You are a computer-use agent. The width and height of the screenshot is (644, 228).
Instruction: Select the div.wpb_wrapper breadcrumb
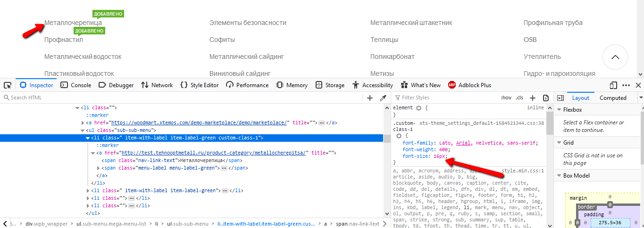(x=46, y=224)
